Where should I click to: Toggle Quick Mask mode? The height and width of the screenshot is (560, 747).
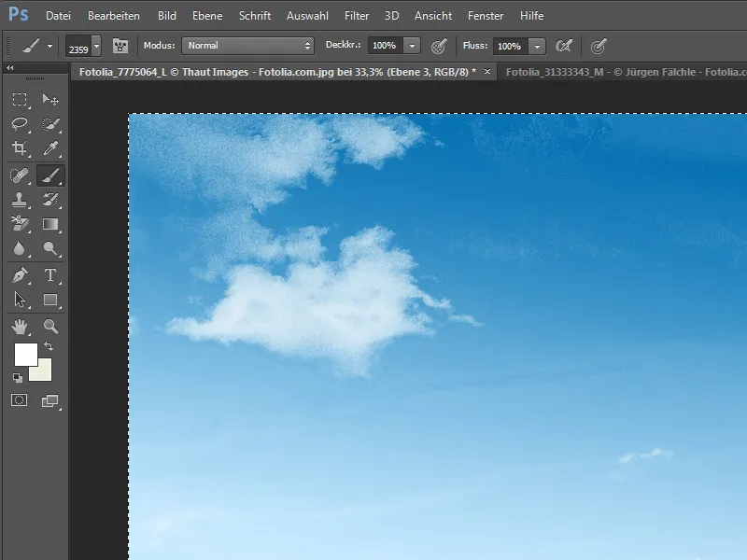click(x=20, y=400)
